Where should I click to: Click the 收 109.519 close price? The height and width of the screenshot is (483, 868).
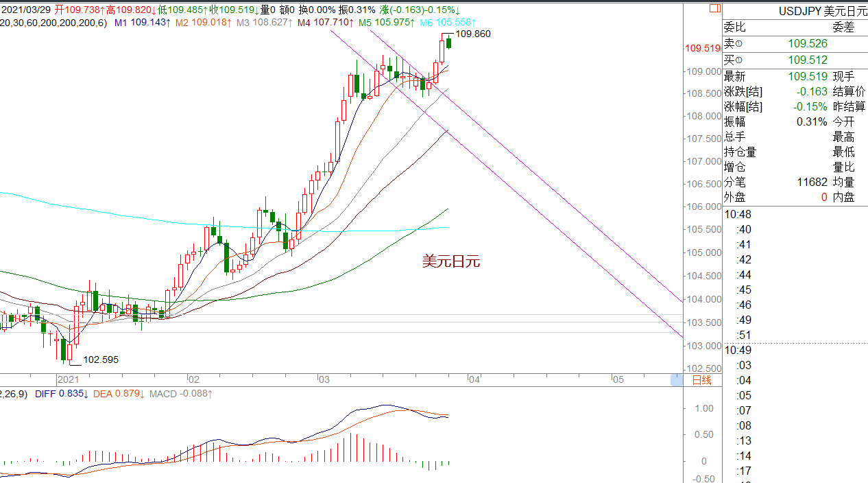pyautogui.click(x=234, y=10)
